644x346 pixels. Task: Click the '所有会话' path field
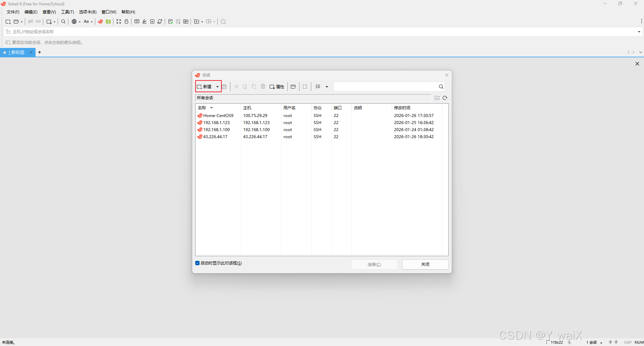pyautogui.click(x=313, y=98)
